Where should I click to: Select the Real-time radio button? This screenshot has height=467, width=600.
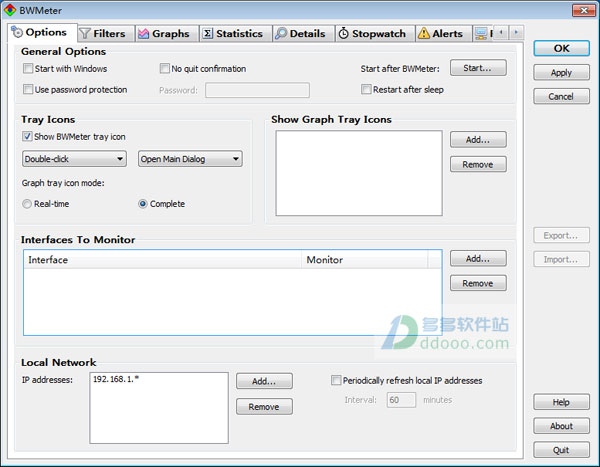pyautogui.click(x=27, y=204)
